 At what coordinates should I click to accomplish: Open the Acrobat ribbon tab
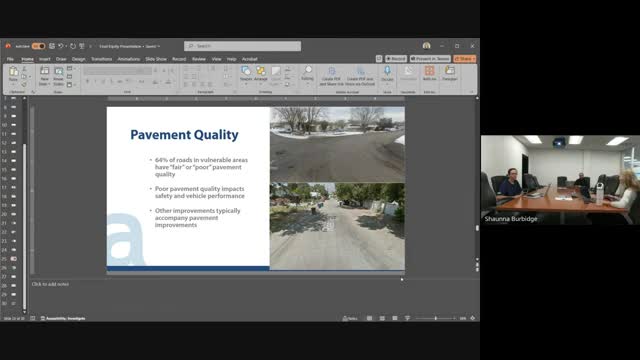(249, 59)
